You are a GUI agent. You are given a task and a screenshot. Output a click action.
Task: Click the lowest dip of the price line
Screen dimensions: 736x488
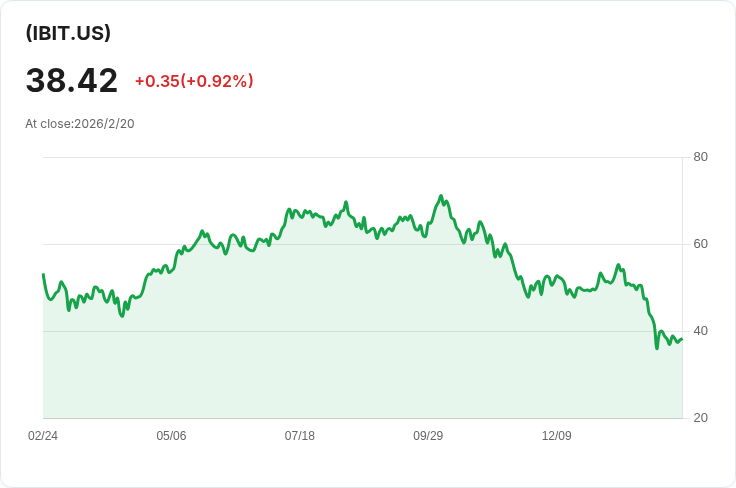coord(657,347)
